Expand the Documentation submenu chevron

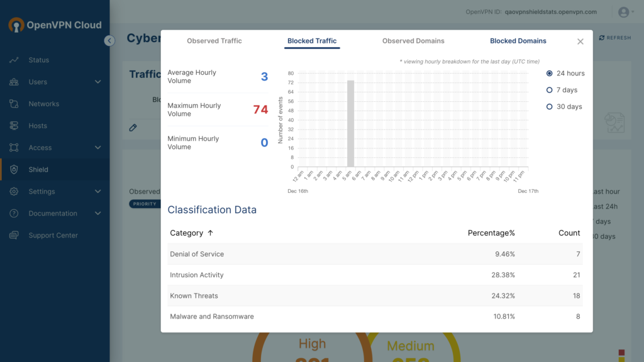[97, 214]
